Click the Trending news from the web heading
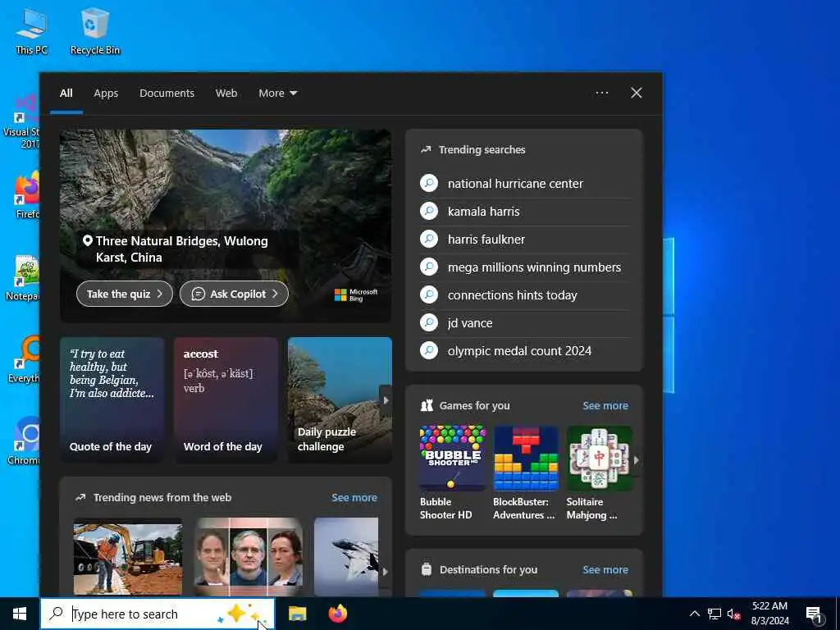 (162, 498)
